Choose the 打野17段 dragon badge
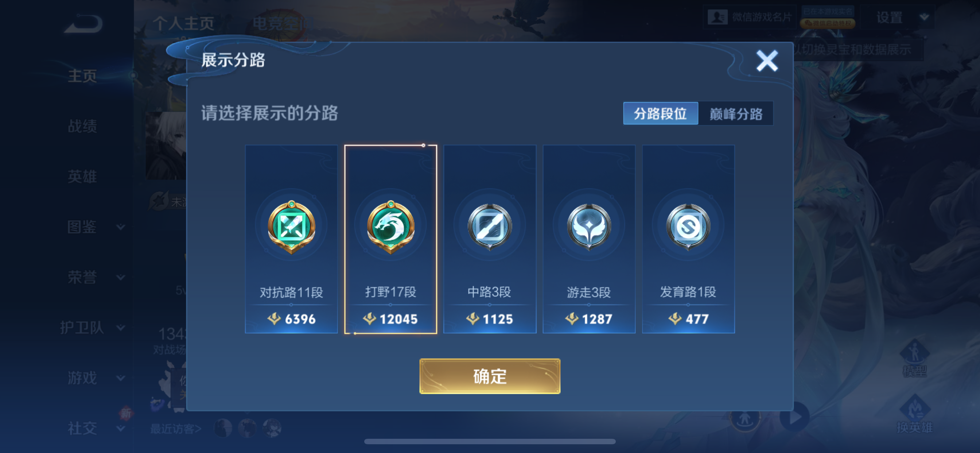Viewport: 980px width, 453px height. (x=391, y=227)
